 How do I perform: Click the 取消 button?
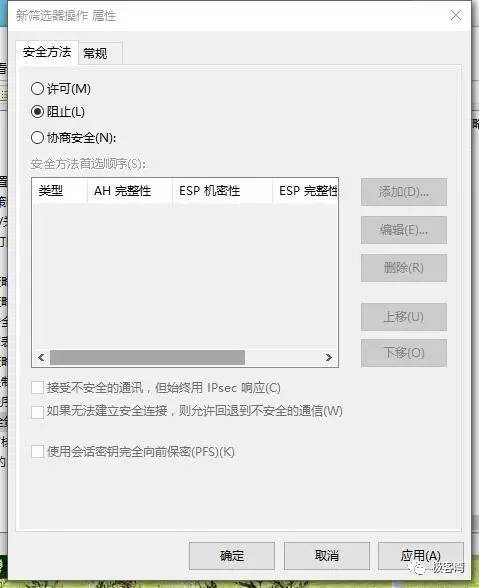327,555
